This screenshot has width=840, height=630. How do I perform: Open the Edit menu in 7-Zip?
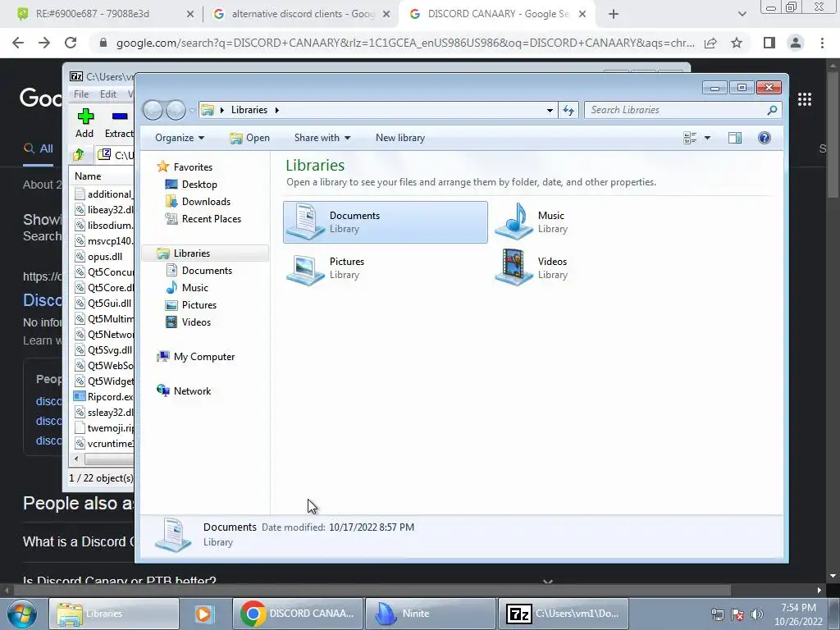pyautogui.click(x=108, y=94)
